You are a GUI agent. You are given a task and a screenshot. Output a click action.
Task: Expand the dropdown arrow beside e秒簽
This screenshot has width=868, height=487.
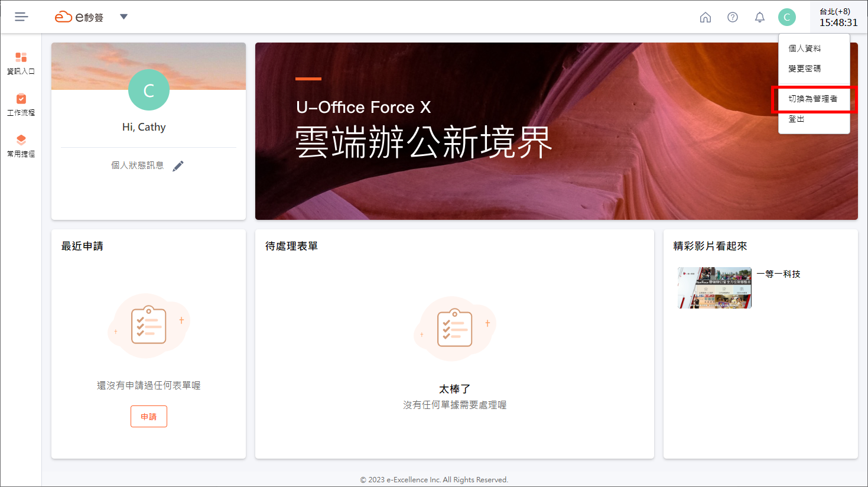coord(123,17)
